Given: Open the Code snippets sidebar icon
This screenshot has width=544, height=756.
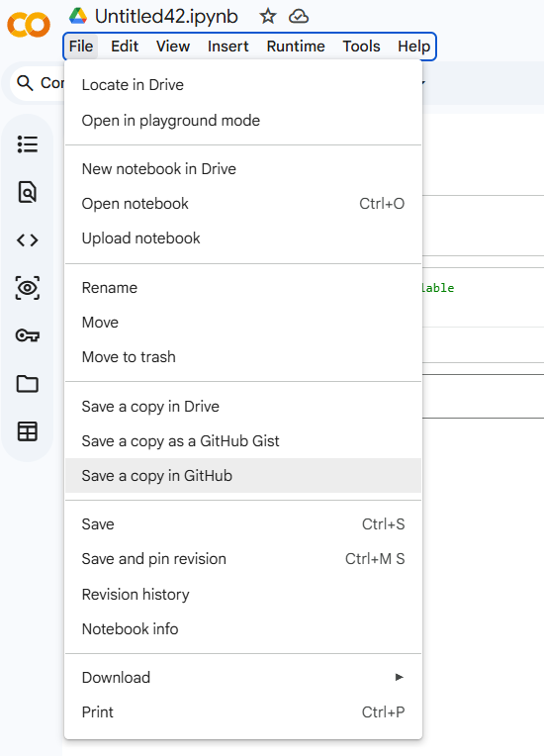Looking at the screenshot, I should (28, 240).
